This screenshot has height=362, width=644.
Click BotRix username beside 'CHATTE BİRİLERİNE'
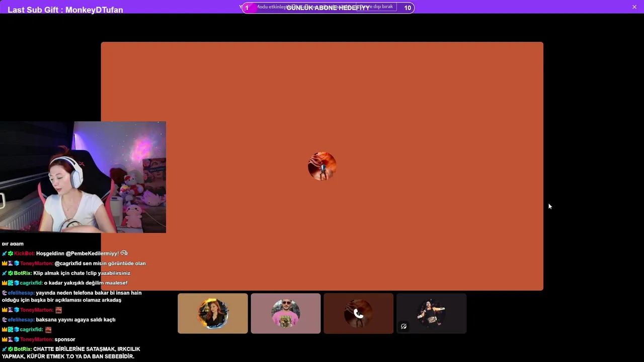[23, 349]
